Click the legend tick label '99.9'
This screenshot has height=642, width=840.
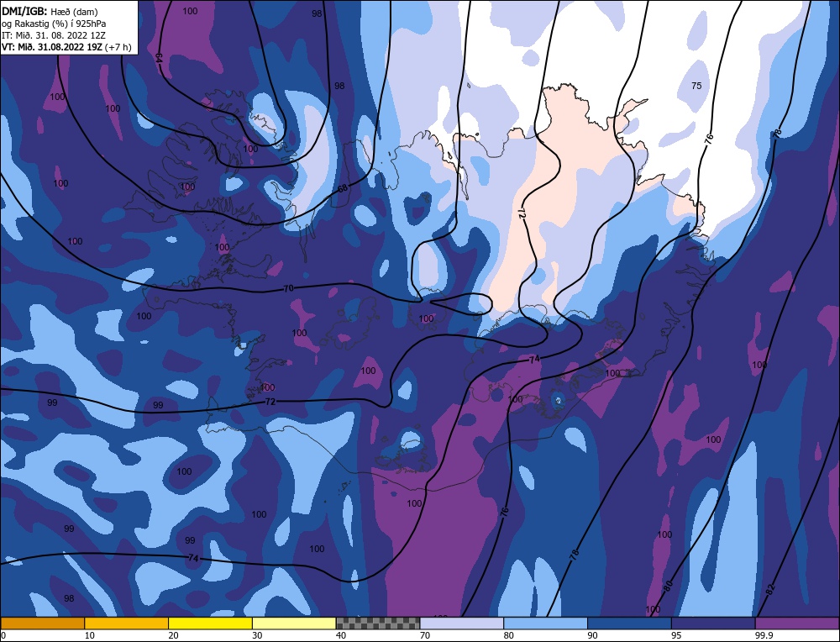763,635
